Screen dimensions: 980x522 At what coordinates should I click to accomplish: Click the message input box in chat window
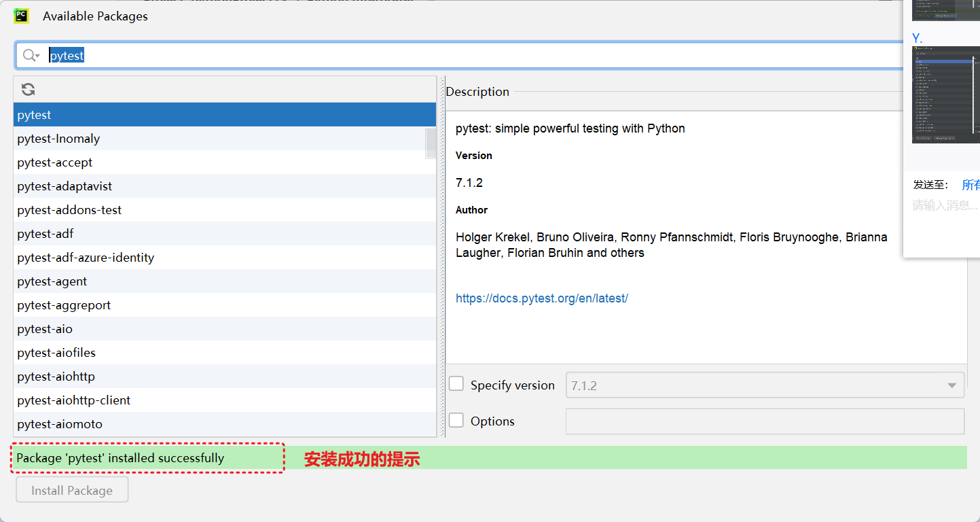(945, 205)
